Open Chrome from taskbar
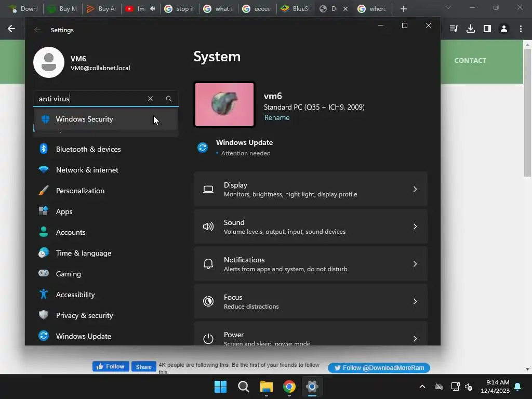The width and height of the screenshot is (532, 399). pos(289,387)
